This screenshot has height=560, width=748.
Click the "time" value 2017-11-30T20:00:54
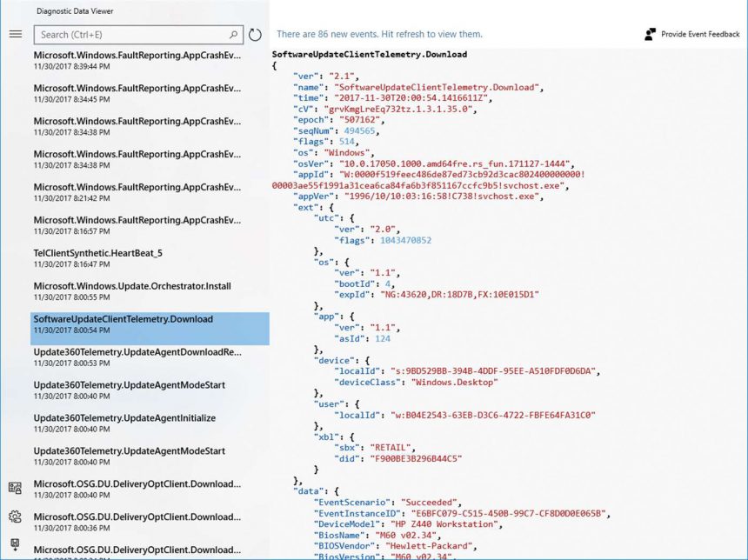(x=413, y=98)
